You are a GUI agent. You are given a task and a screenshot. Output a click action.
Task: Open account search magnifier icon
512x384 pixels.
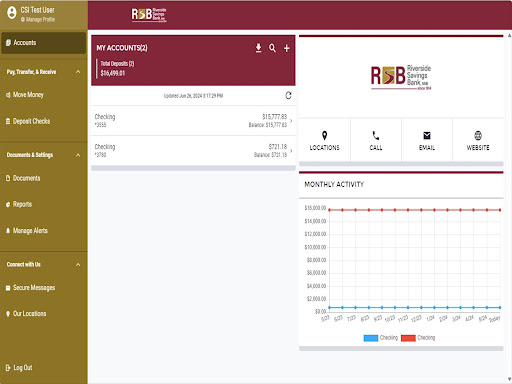(272, 48)
